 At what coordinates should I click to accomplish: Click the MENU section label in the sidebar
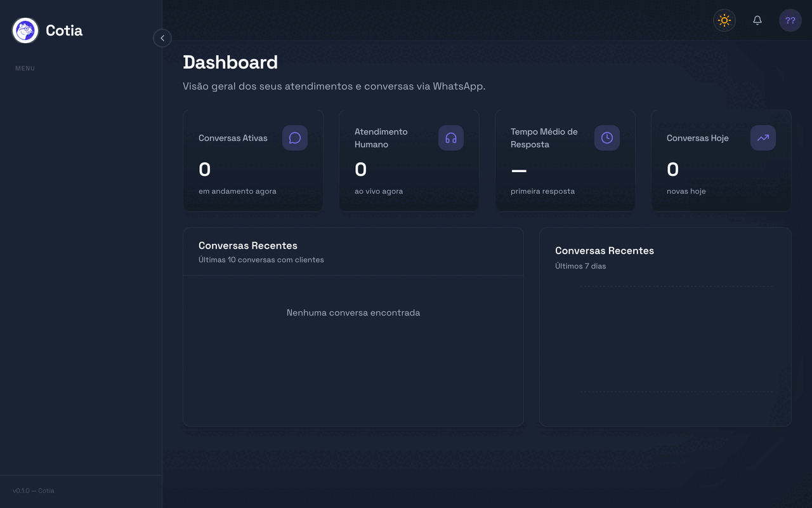coord(25,68)
